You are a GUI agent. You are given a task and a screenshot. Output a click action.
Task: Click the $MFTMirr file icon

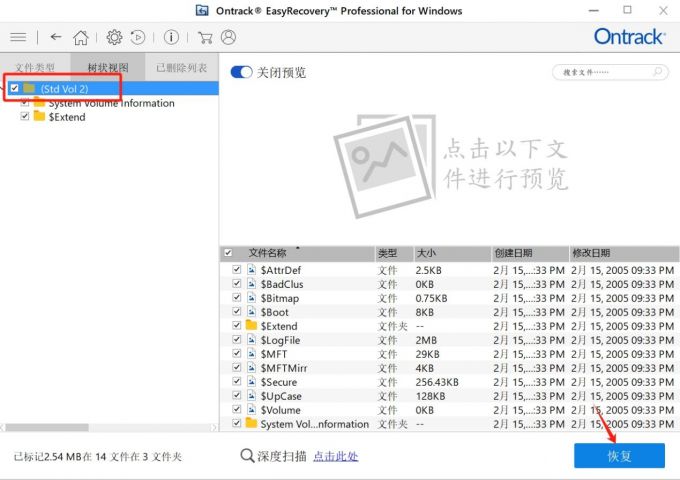[252, 368]
